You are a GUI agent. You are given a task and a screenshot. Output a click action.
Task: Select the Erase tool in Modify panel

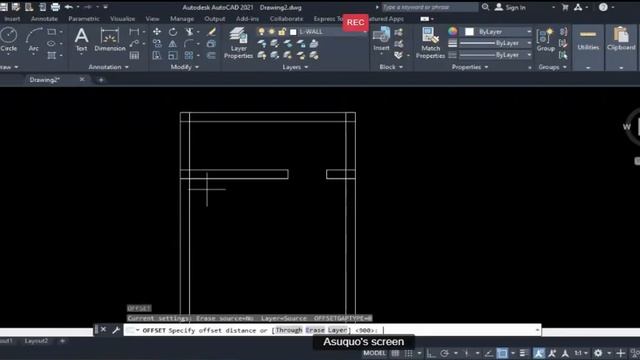(x=211, y=32)
